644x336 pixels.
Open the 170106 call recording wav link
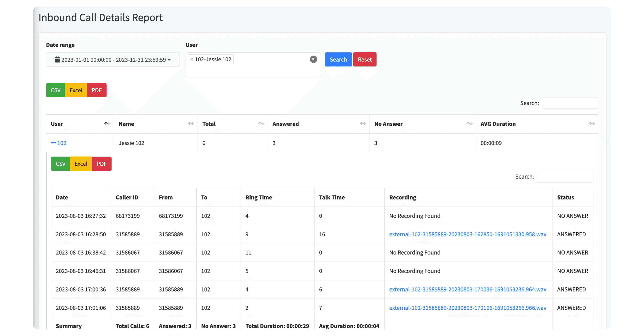pos(467,308)
